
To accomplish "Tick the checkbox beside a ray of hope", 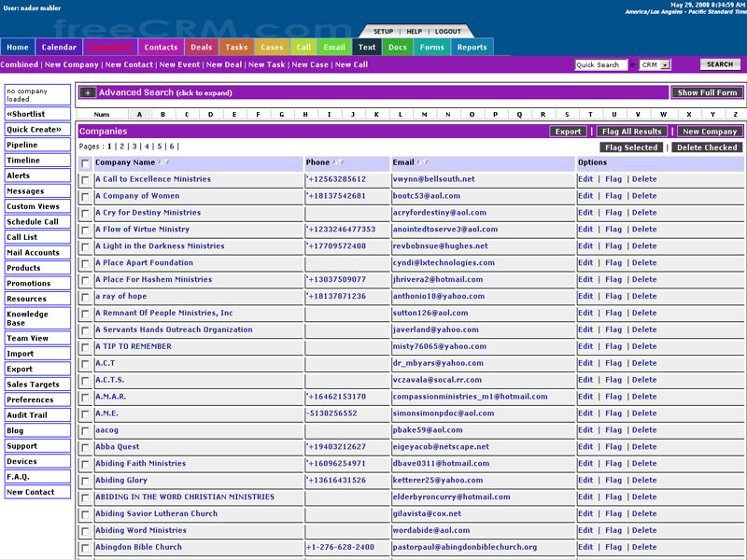I will [85, 297].
